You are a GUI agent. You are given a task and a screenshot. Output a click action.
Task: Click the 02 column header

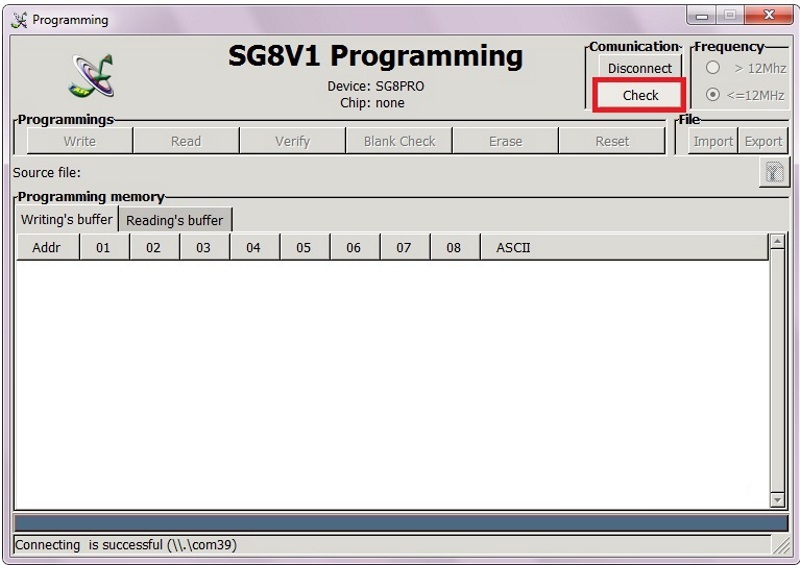pos(154,247)
